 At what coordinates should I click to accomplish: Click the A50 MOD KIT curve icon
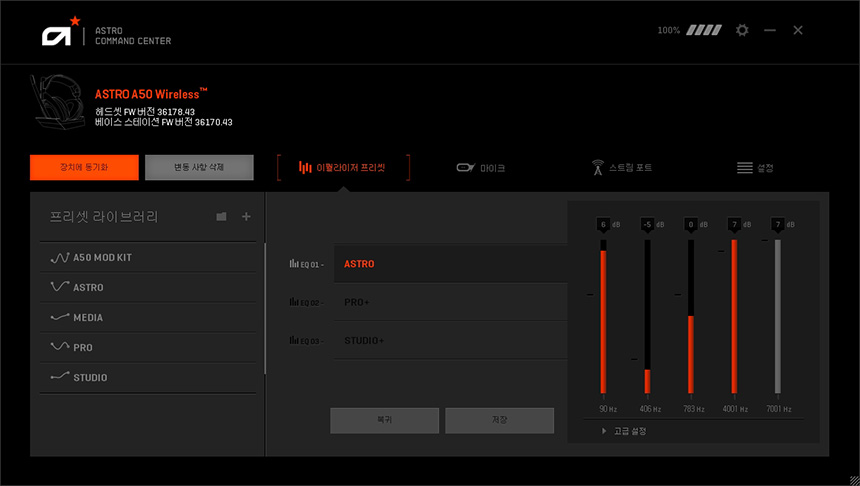[x=60, y=257]
